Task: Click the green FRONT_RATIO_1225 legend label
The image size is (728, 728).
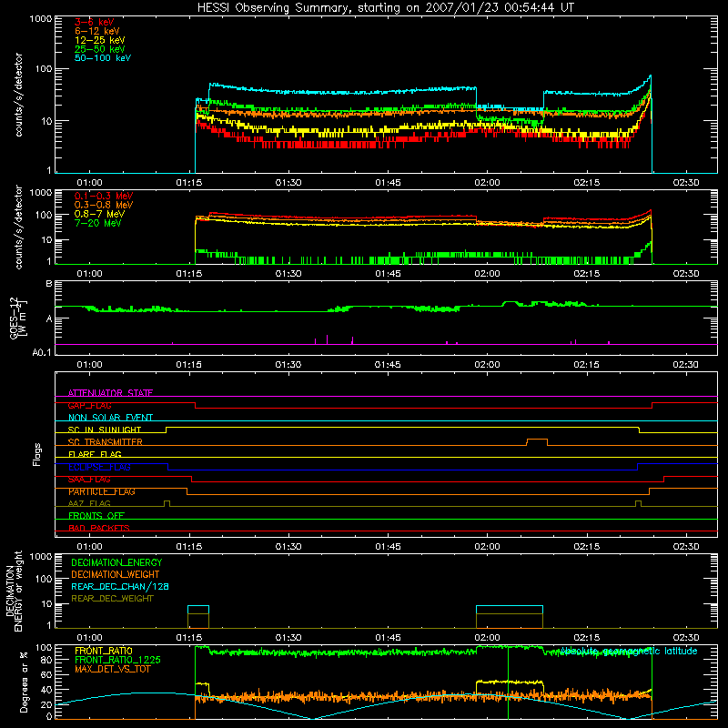Action: pyautogui.click(x=117, y=660)
